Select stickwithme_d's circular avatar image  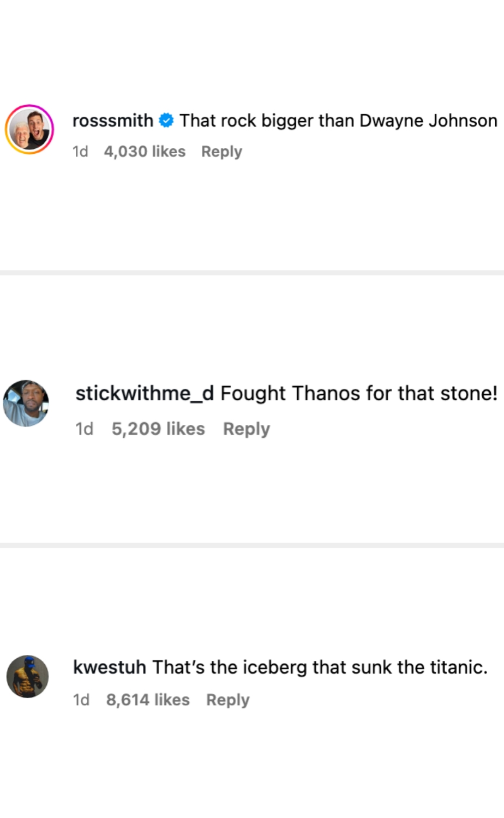tap(26, 404)
